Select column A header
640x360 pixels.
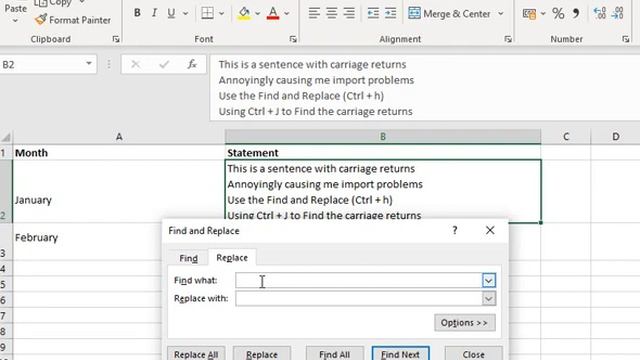(x=119, y=137)
